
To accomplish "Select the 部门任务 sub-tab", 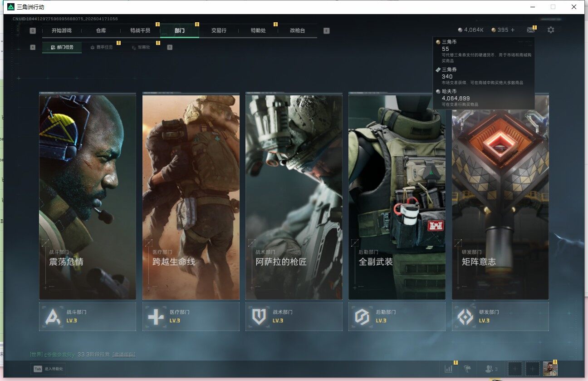I will pos(62,47).
